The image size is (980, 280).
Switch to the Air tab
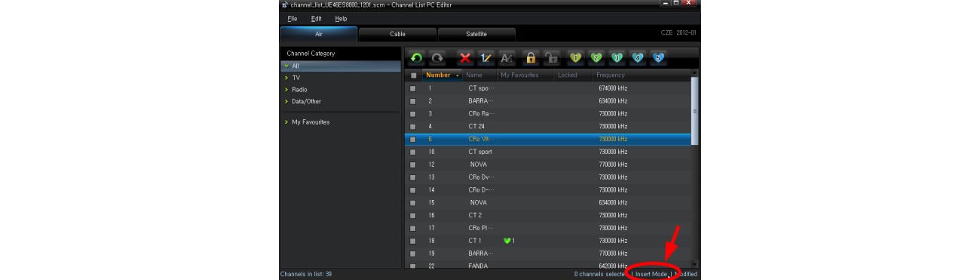pos(318,34)
